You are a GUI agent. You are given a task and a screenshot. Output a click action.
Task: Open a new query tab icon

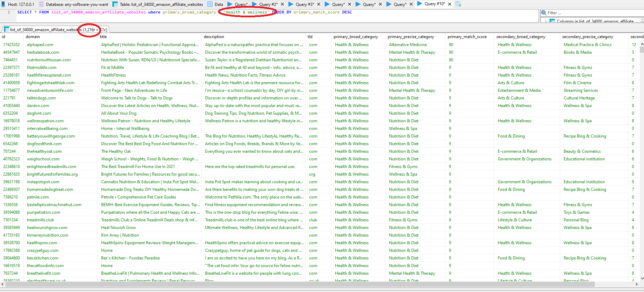point(458,4)
